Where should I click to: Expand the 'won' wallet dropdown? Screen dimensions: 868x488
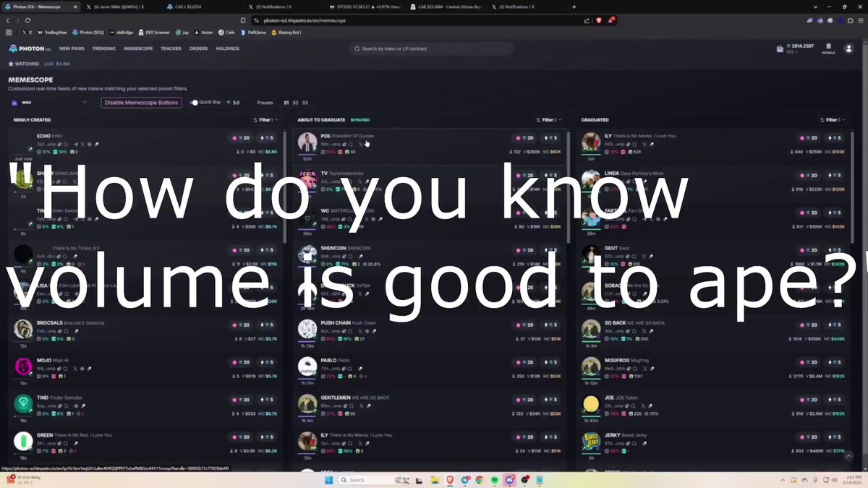49,103
